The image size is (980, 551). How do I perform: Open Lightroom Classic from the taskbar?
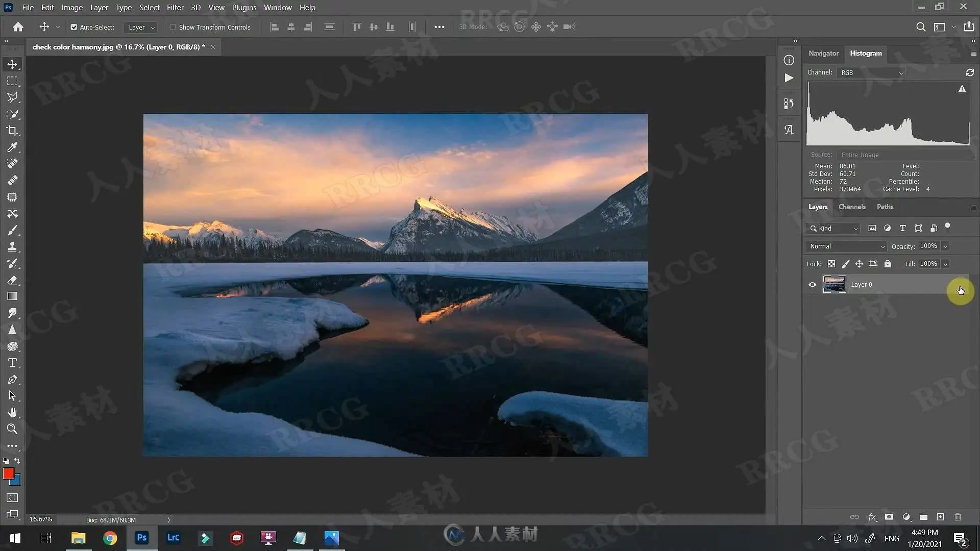(173, 538)
